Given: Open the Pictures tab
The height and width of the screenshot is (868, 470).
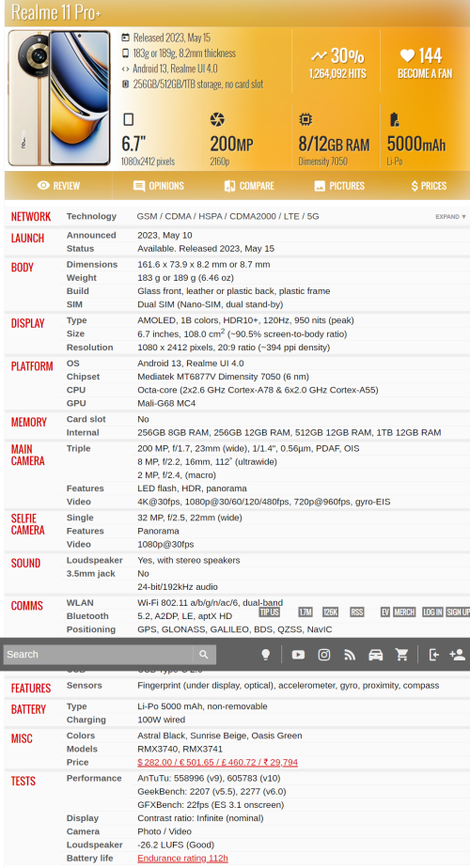Looking at the screenshot, I should pyautogui.click(x=339, y=186).
